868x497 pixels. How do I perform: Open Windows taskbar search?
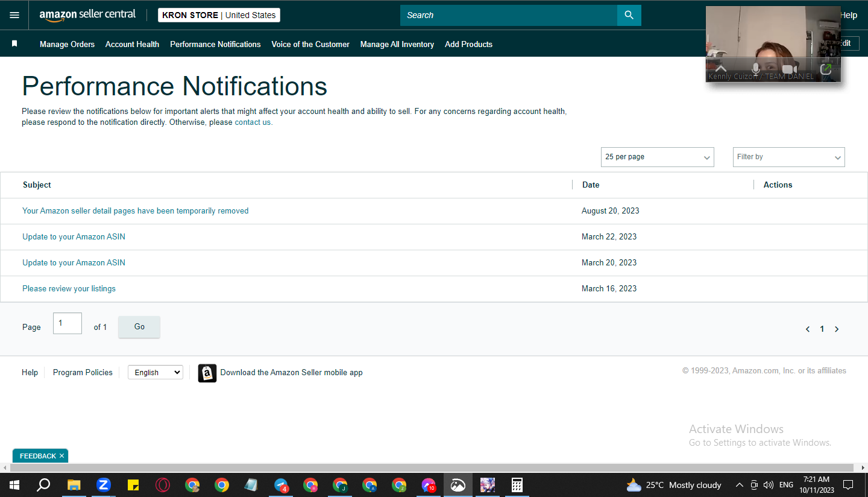[43, 485]
